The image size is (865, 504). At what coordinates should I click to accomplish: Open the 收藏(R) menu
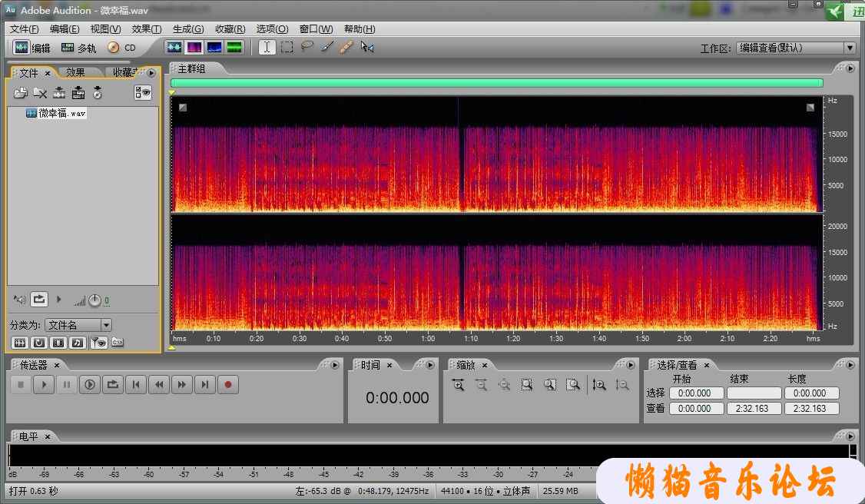(x=230, y=28)
